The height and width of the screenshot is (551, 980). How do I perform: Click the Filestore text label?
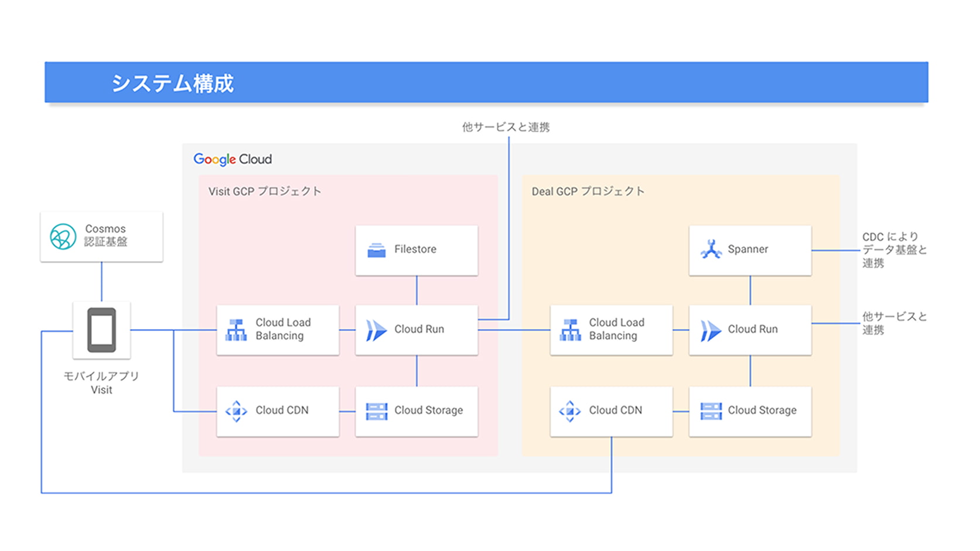(x=415, y=249)
